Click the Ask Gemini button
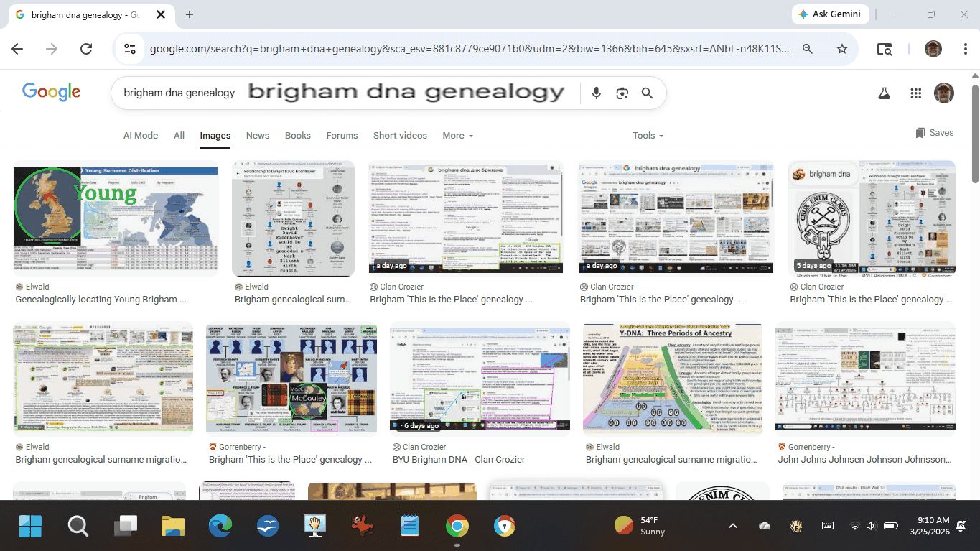The width and height of the screenshot is (980, 551). click(x=831, y=14)
